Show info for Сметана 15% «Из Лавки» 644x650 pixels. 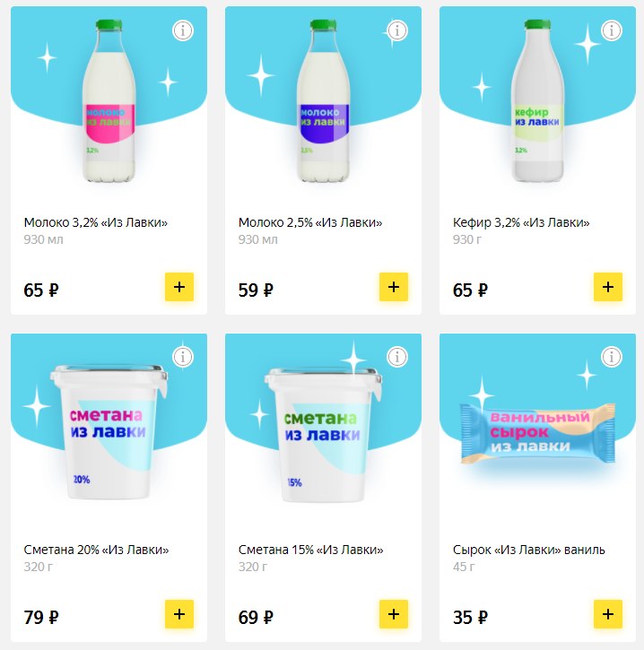click(397, 357)
